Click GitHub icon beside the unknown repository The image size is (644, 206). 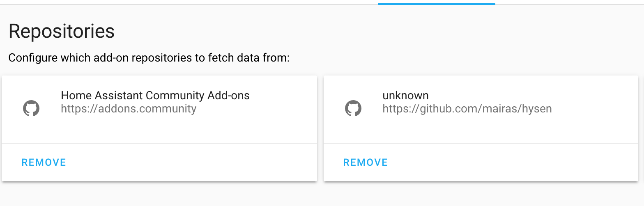(x=353, y=108)
